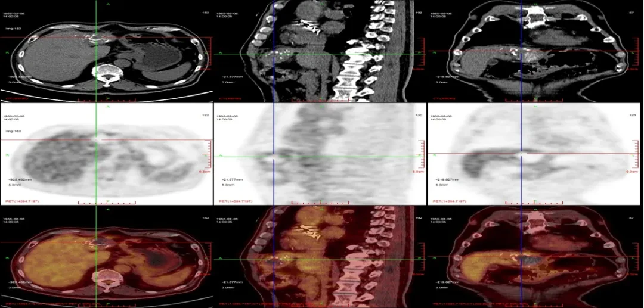This screenshot has width=644, height=308.
Task: Click slice number "121" in coronal PET view
Action: pos(633,116)
